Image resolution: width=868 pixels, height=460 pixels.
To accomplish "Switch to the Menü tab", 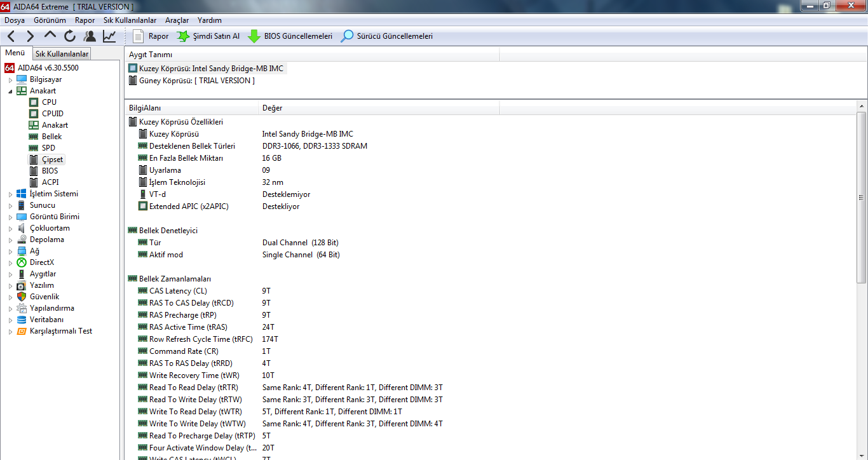I will [x=15, y=53].
